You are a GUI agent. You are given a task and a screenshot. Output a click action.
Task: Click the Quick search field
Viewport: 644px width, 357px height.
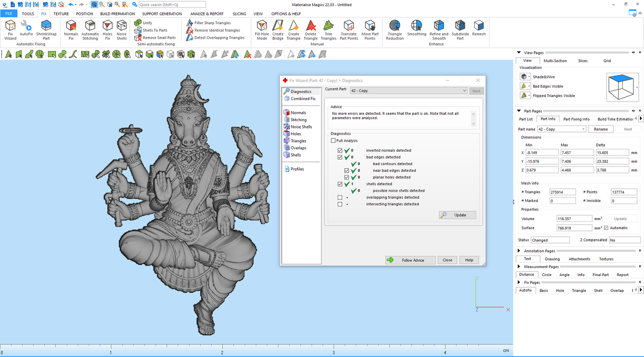(x=172, y=5)
